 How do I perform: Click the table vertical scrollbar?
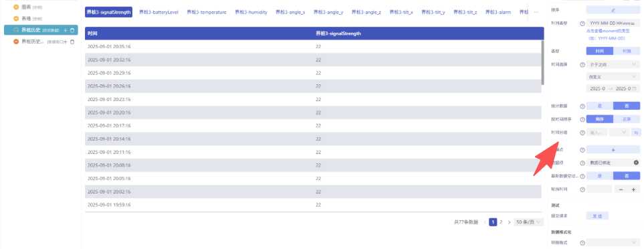[542, 62]
